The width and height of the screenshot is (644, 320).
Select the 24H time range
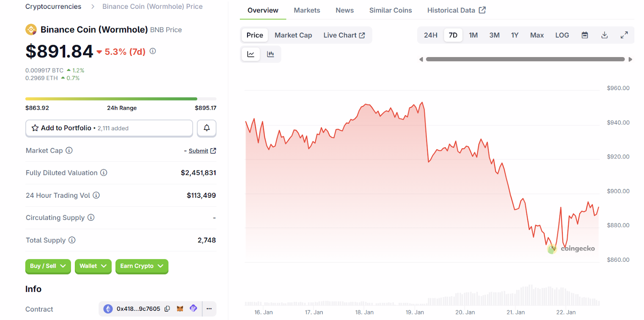[x=430, y=35]
